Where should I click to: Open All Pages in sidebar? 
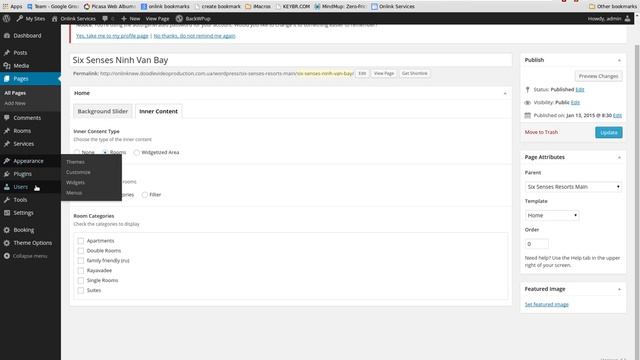(x=15, y=93)
